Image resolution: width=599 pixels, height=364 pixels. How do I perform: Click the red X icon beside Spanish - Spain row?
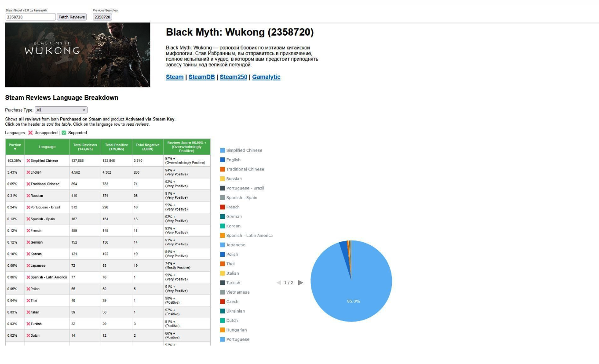click(28, 219)
